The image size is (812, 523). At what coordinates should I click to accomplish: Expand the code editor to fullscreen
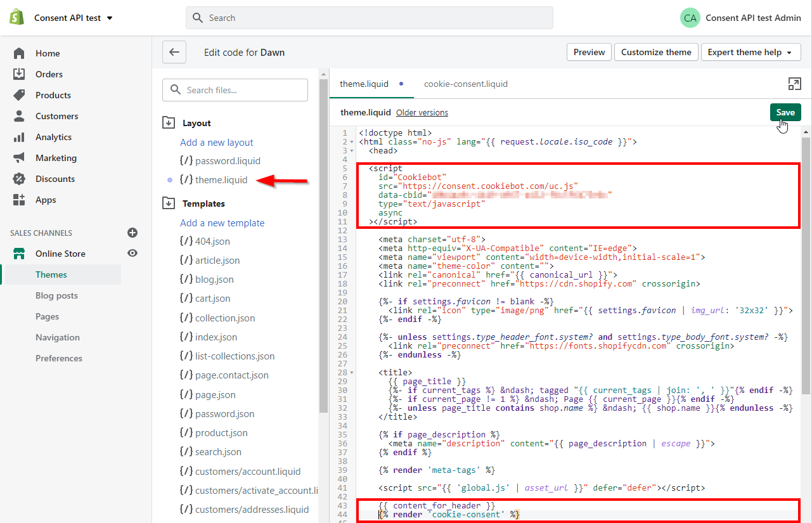pyautogui.click(x=794, y=84)
